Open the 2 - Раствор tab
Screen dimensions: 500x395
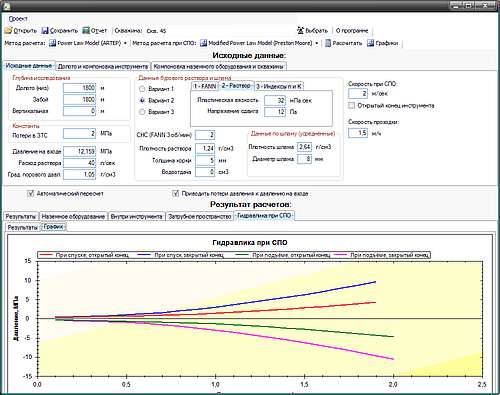[236, 85]
